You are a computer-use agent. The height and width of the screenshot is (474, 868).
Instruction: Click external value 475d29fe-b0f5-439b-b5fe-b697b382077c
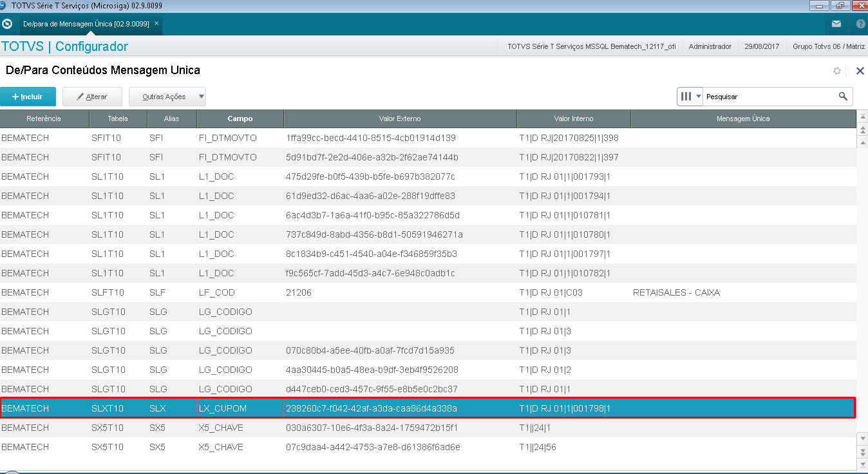(x=370, y=176)
